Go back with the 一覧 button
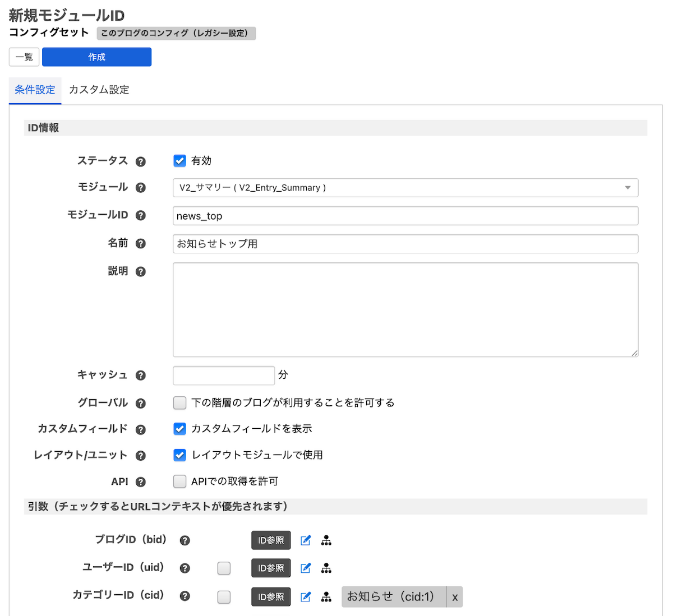This screenshot has width=673, height=616. pos(24,57)
